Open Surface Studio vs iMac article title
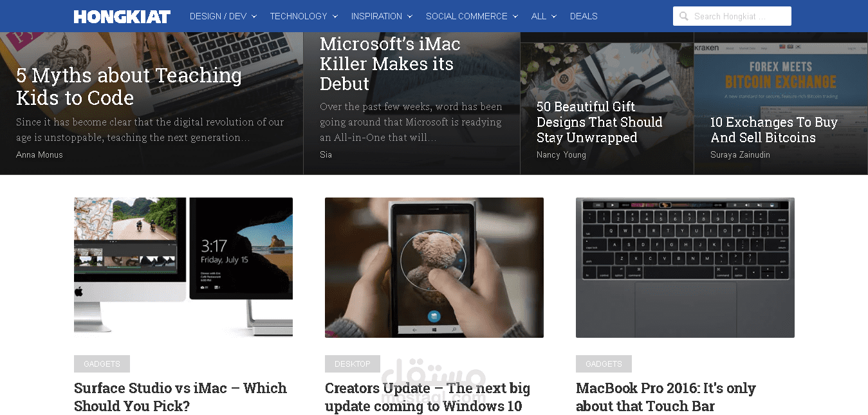The height and width of the screenshot is (415, 868). point(180,397)
